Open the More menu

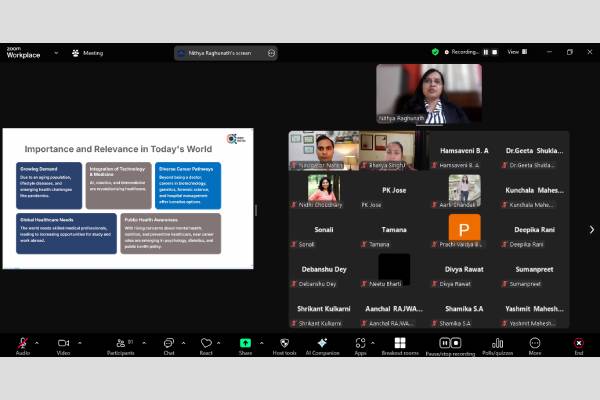(535, 343)
